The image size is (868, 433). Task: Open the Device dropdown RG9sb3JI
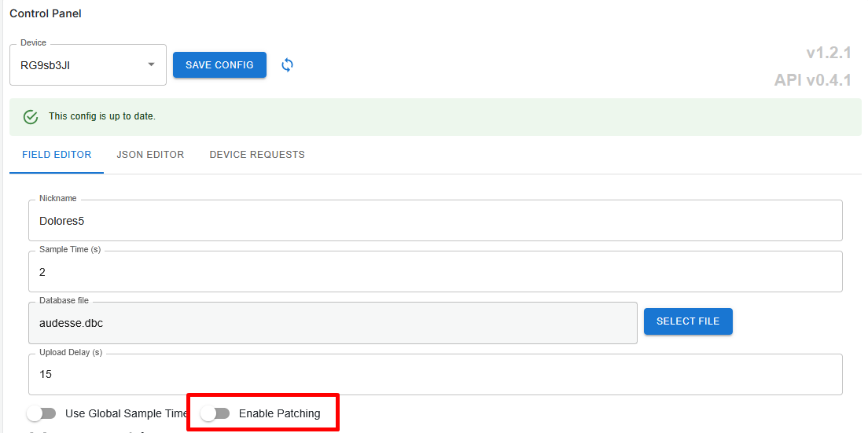88,65
